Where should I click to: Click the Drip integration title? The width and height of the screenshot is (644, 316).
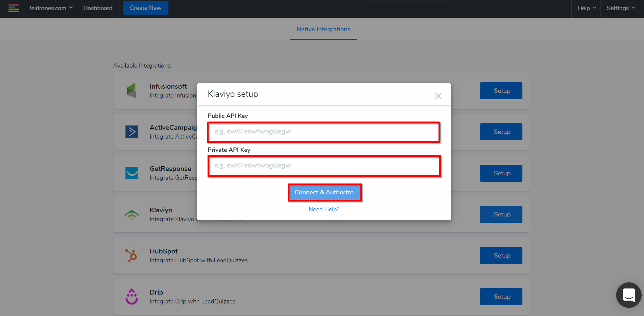tap(156, 292)
